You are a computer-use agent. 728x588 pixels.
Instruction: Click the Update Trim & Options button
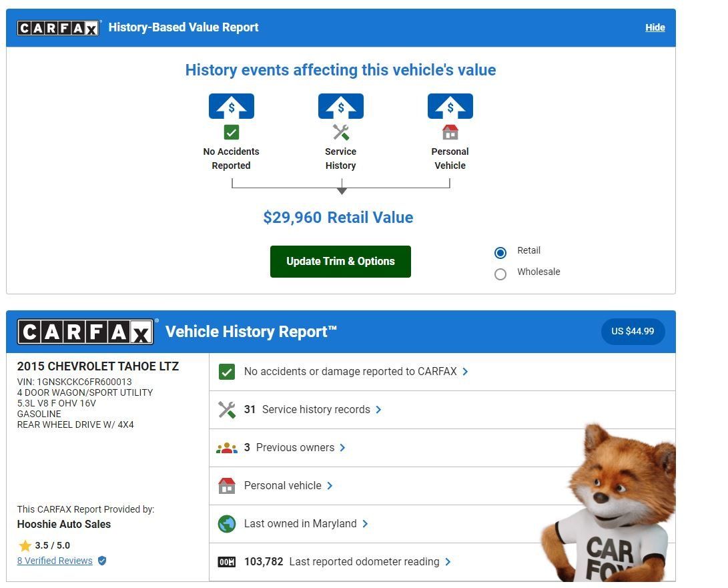point(340,262)
